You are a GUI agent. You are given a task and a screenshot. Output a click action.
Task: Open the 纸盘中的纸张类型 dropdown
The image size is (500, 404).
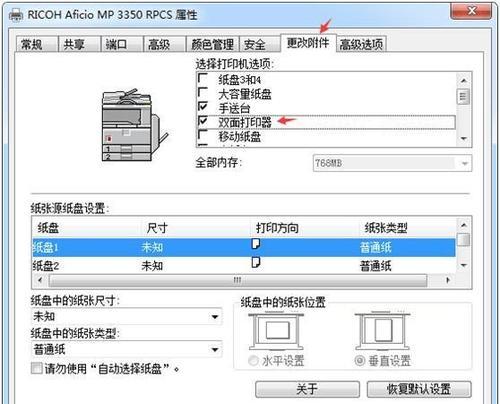coord(126,349)
